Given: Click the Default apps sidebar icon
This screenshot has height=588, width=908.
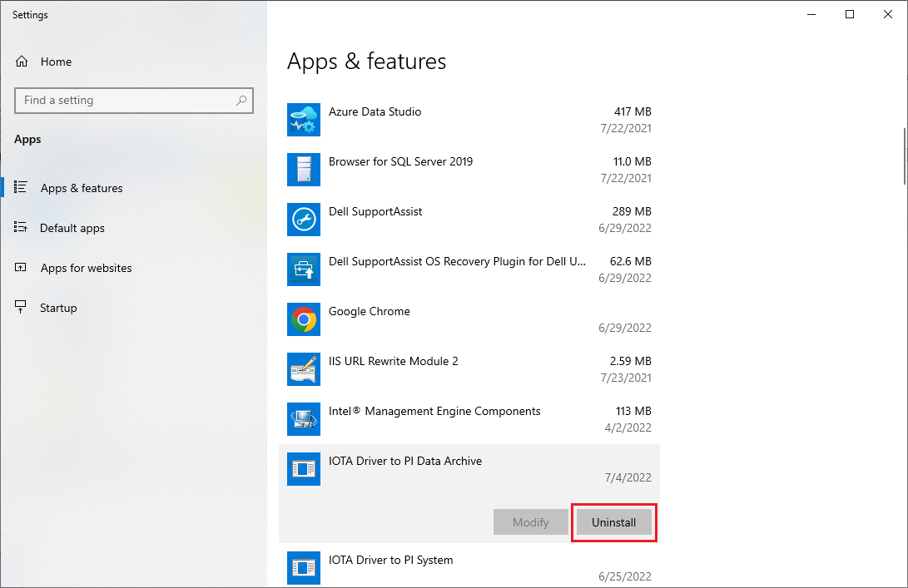Looking at the screenshot, I should pyautogui.click(x=21, y=227).
